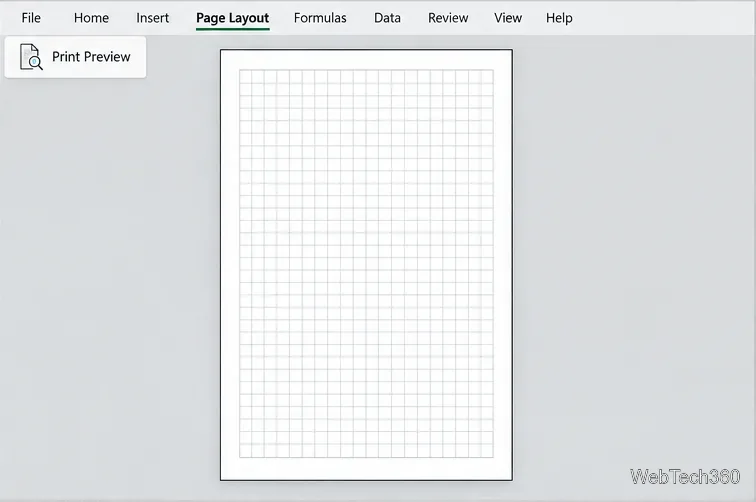Go to the Formulas tab
This screenshot has height=502, width=756.
320,18
